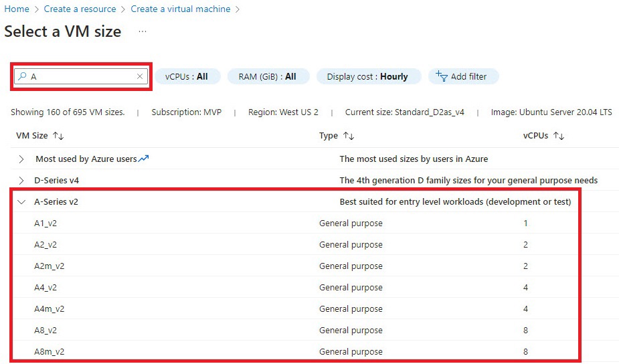Image resolution: width=619 pixels, height=364 pixels.
Task: Go to Create a virtual machine breadcrumb
Action: [x=181, y=9]
